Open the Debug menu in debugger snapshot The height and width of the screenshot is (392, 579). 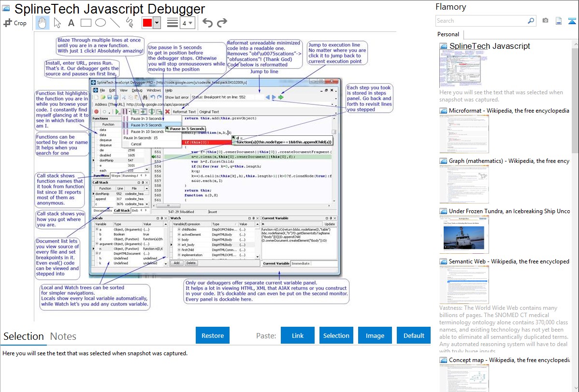pos(137,90)
